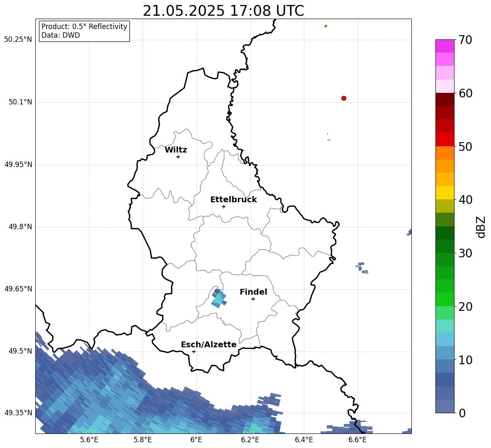Click the colorbar 70 tick label
The image size is (491, 448).
click(465, 40)
